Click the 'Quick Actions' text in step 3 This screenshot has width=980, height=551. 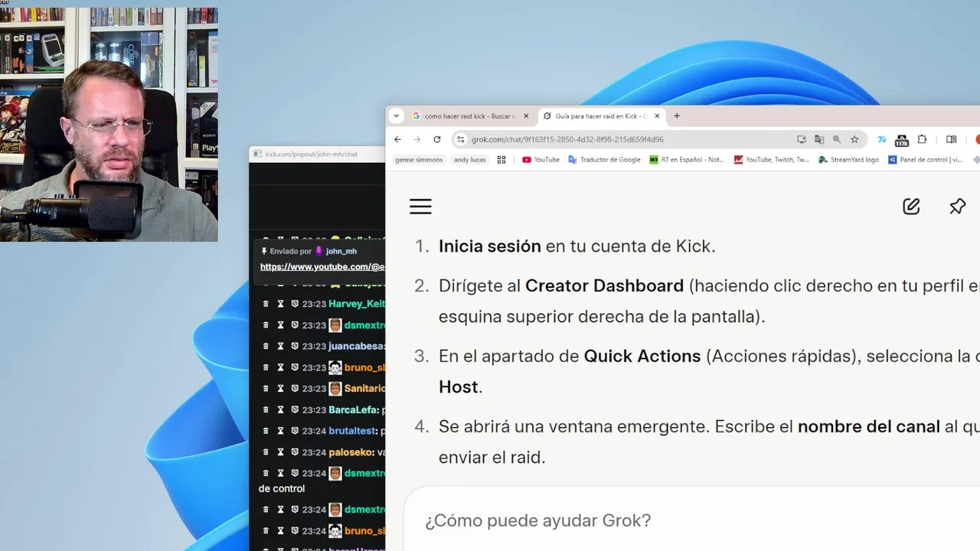coord(642,356)
